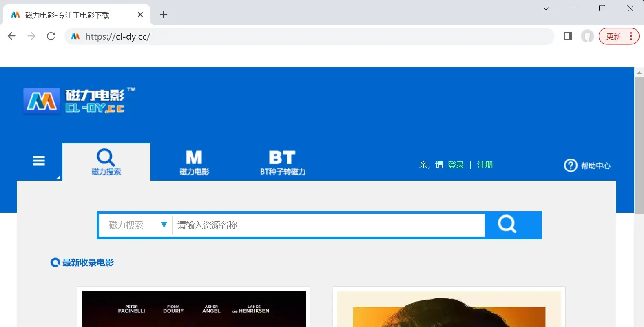Image resolution: width=644 pixels, height=327 pixels.
Task: Open the hamburger navigation menu
Action: tap(39, 161)
